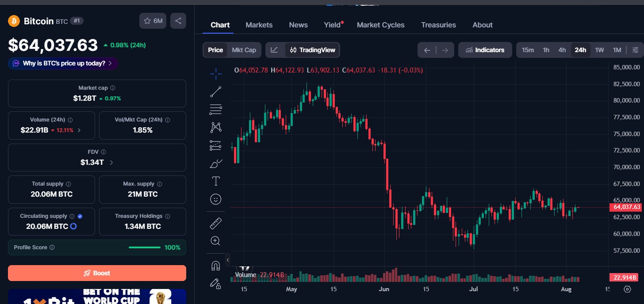Screen dimensions: 644x304
Task: Click the FDV info icon
Action: 103,152
